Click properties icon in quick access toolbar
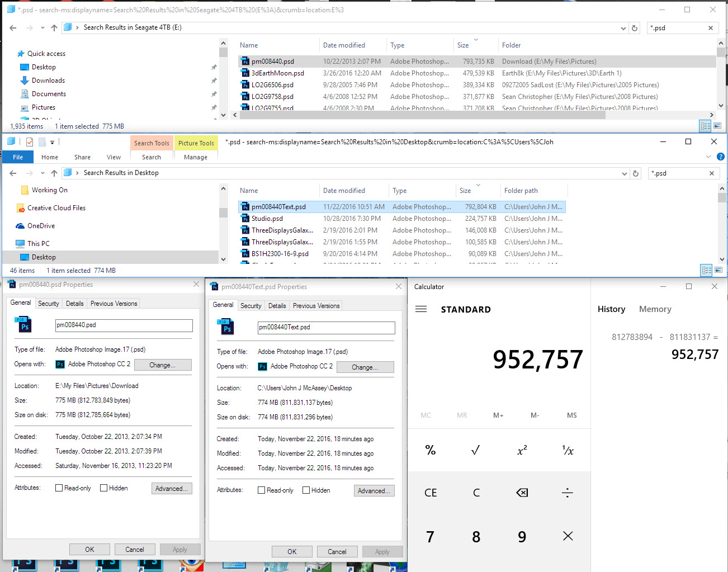The image size is (728, 572). tap(30, 142)
